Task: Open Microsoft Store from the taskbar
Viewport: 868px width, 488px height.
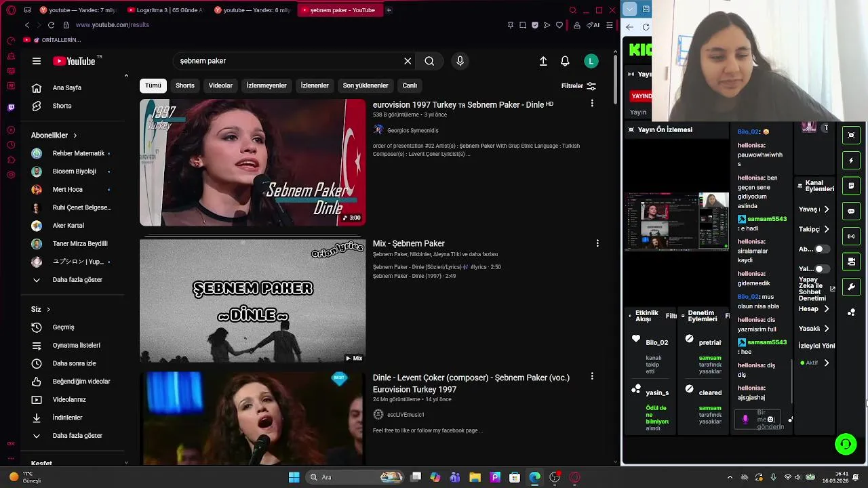Action: [515, 477]
